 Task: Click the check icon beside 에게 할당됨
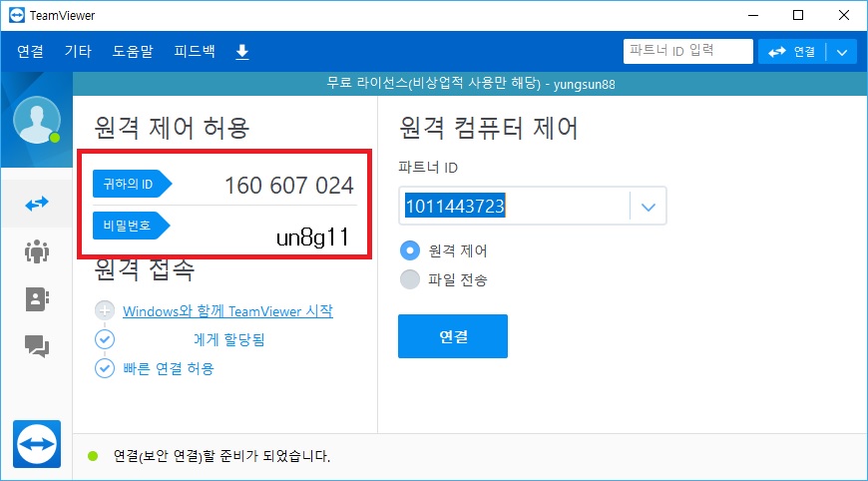pos(105,339)
